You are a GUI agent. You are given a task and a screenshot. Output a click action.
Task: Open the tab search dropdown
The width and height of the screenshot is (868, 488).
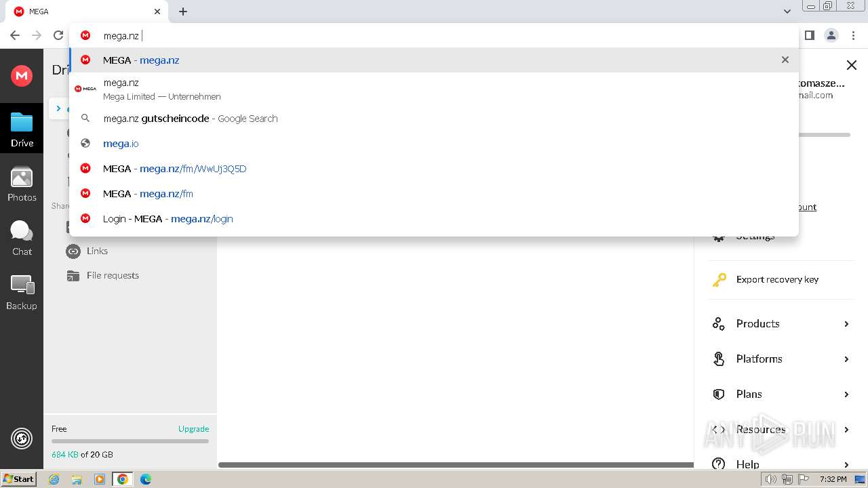(787, 12)
